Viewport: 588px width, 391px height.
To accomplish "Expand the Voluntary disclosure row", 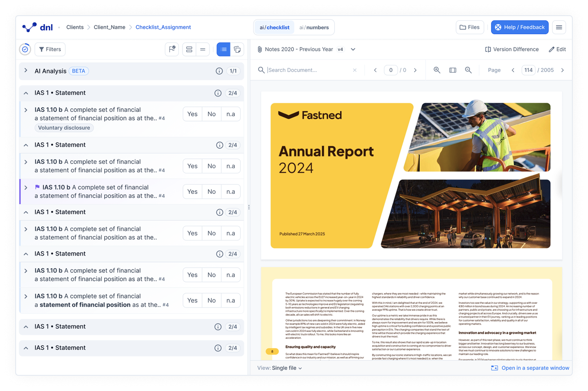I will (26, 110).
